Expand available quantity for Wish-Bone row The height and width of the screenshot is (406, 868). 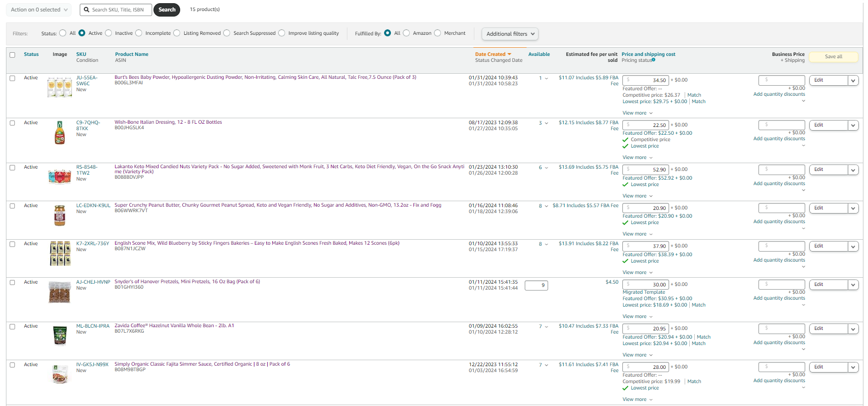(x=546, y=123)
